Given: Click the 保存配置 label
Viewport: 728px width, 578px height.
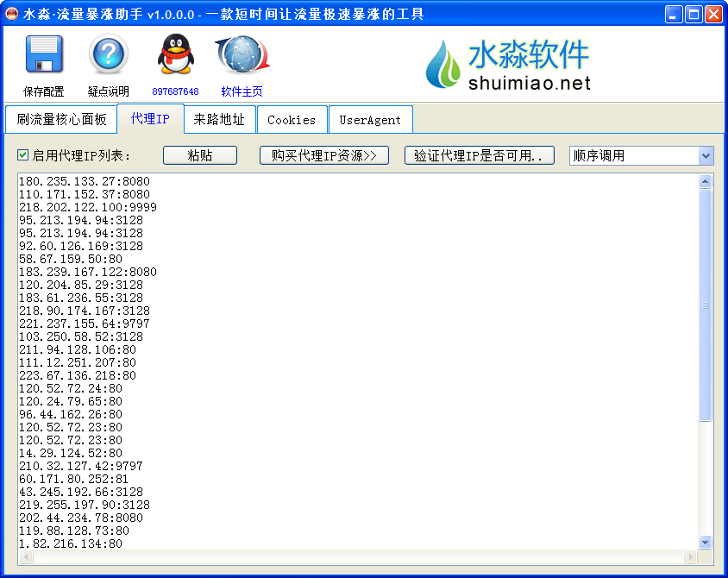Looking at the screenshot, I should 44,91.
